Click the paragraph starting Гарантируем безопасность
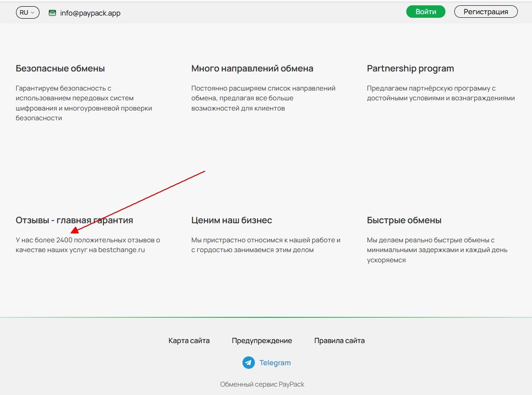 pos(84,103)
